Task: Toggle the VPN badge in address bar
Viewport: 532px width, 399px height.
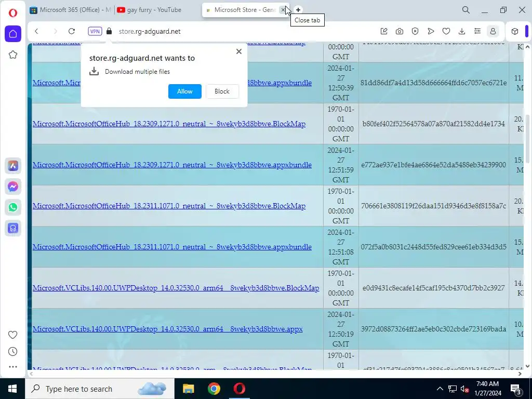Action: [x=95, y=31]
